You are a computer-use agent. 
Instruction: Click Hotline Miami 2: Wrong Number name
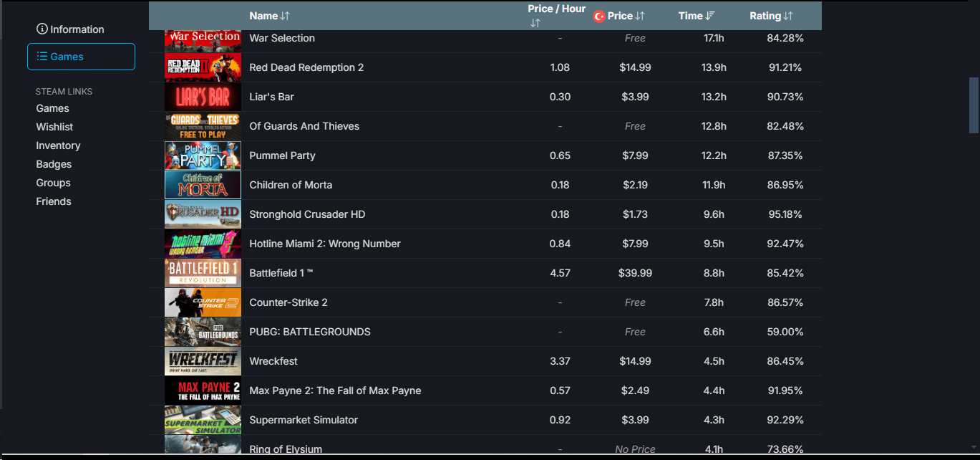coord(325,244)
